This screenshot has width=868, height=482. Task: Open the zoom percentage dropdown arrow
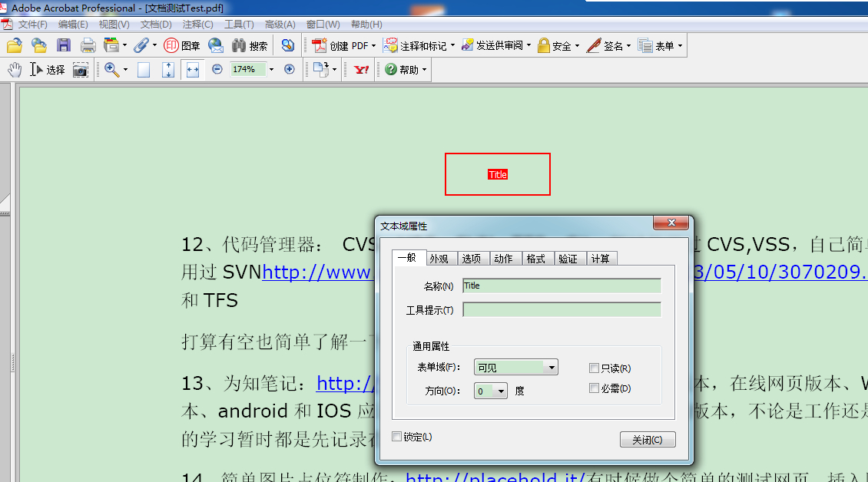coord(271,70)
